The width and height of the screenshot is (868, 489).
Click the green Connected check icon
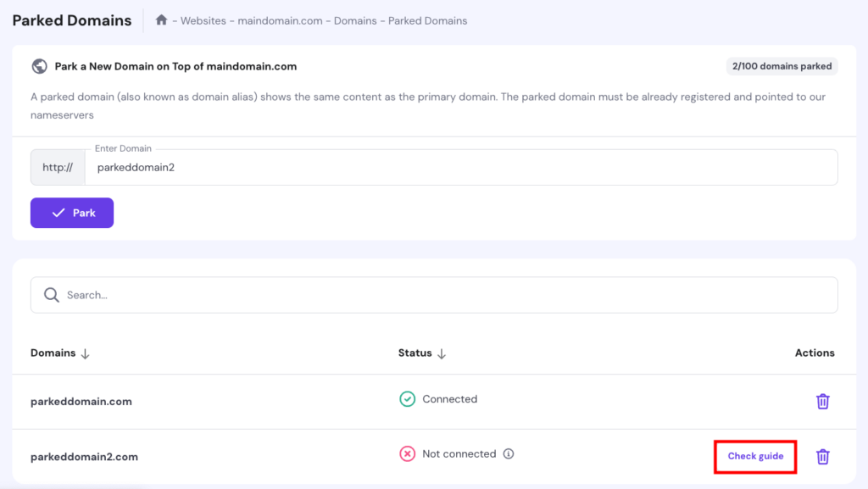click(408, 399)
